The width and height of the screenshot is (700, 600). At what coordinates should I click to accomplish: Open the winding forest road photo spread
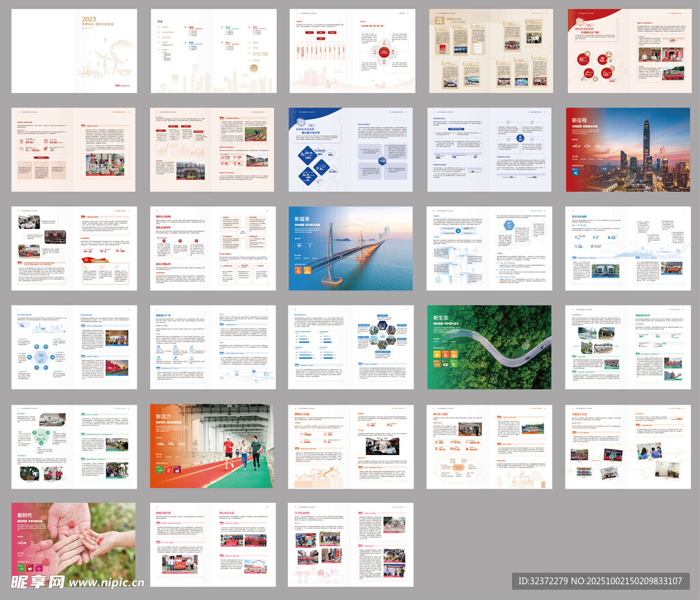tap(489, 347)
